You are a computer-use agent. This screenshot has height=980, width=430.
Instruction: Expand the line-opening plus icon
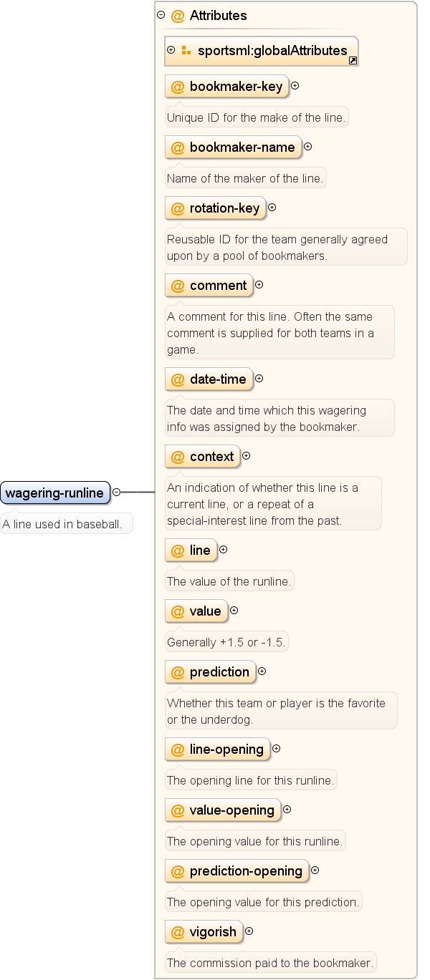277,749
